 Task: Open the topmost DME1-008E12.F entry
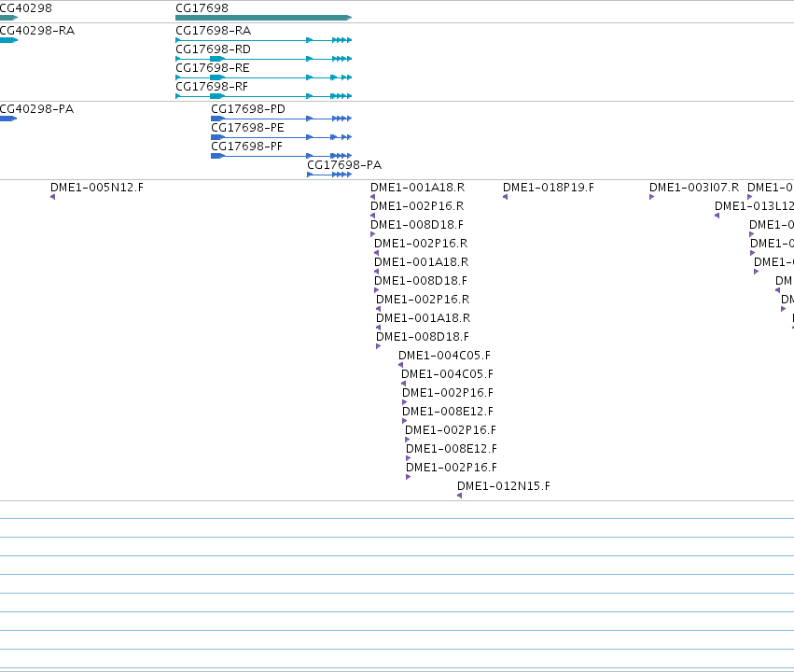point(448,412)
